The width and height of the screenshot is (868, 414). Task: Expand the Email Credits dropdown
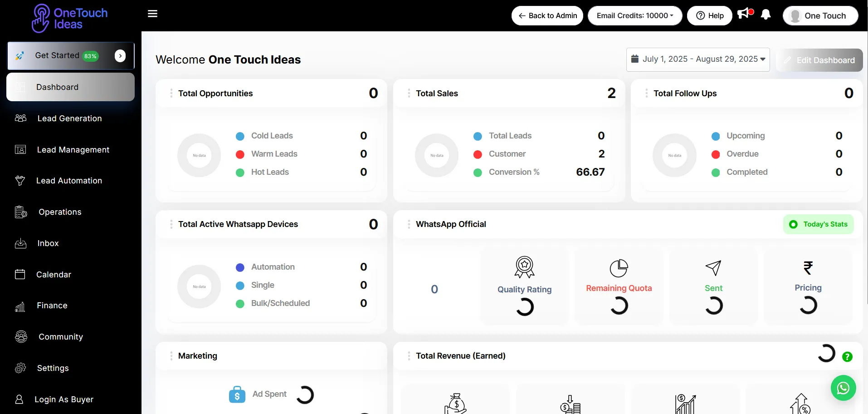pos(634,16)
